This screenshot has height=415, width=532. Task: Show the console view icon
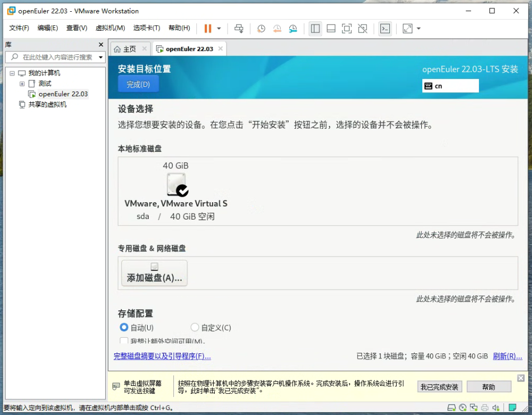(x=385, y=29)
